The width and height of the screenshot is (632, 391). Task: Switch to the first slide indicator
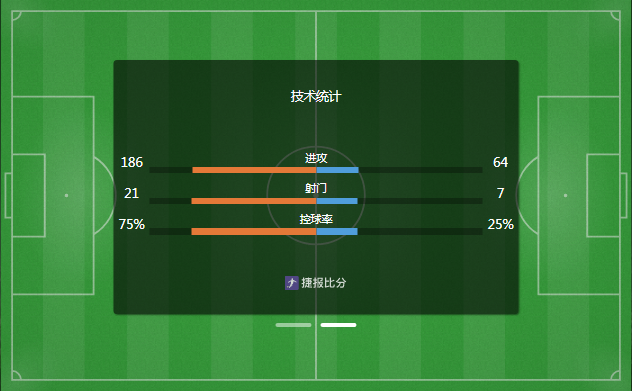click(x=293, y=325)
